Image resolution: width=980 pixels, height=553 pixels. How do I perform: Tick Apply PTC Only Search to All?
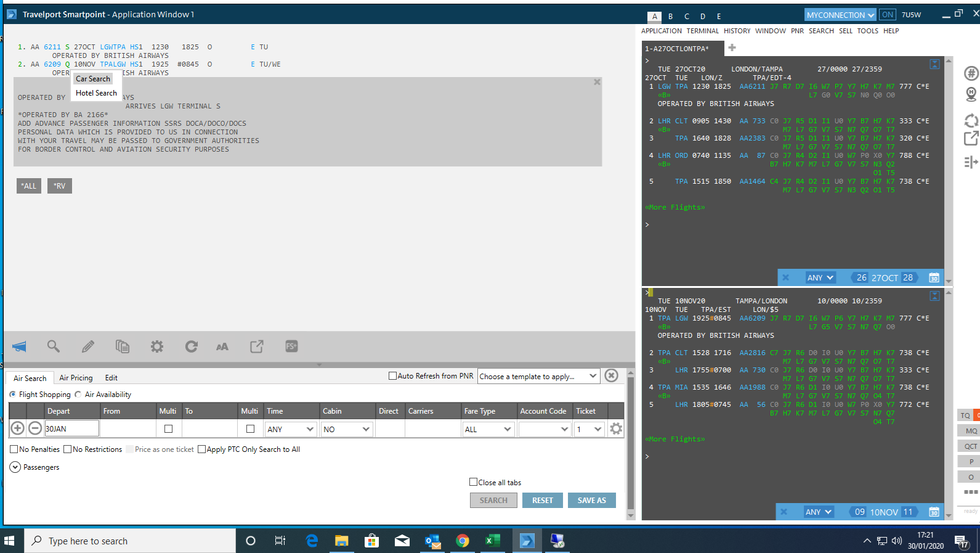201,449
